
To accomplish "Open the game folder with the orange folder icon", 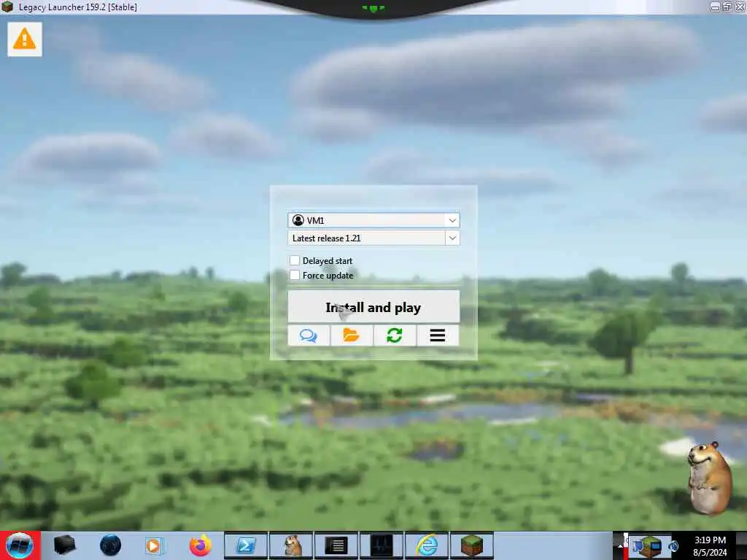I will tap(352, 335).
